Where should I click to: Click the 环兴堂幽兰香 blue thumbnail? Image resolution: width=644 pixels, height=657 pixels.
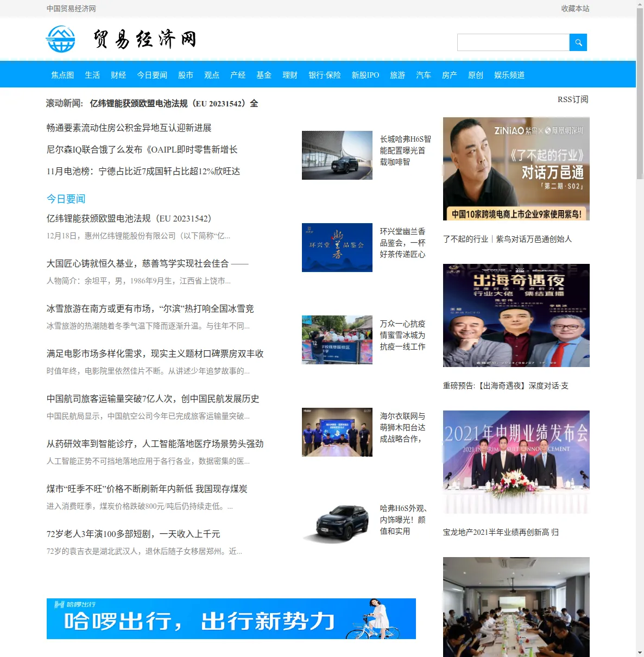[x=337, y=248]
